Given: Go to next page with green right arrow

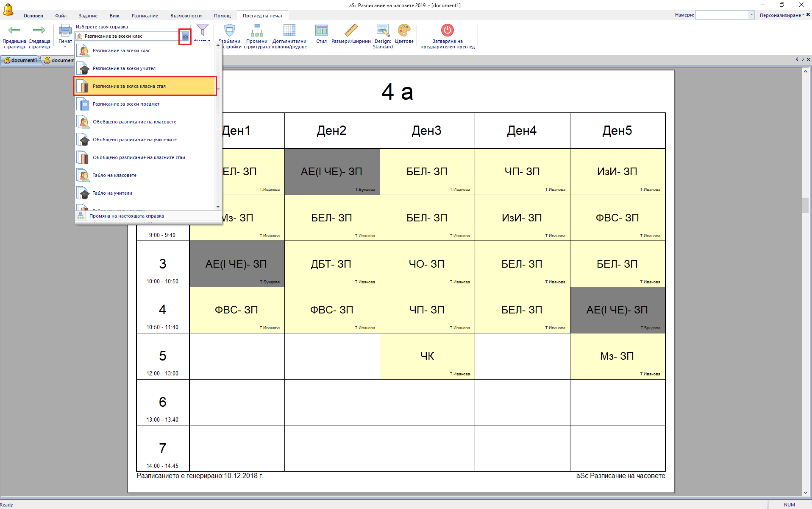Looking at the screenshot, I should click(39, 31).
